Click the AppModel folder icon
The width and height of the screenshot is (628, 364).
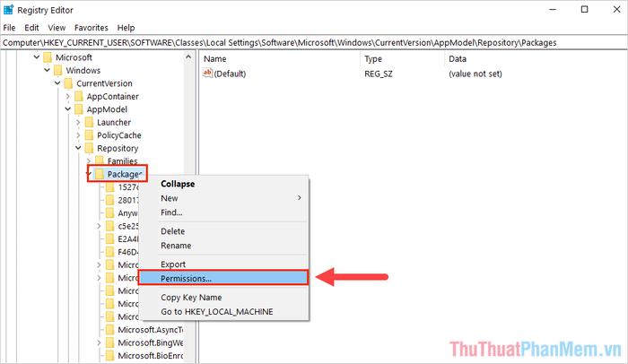[x=79, y=109]
